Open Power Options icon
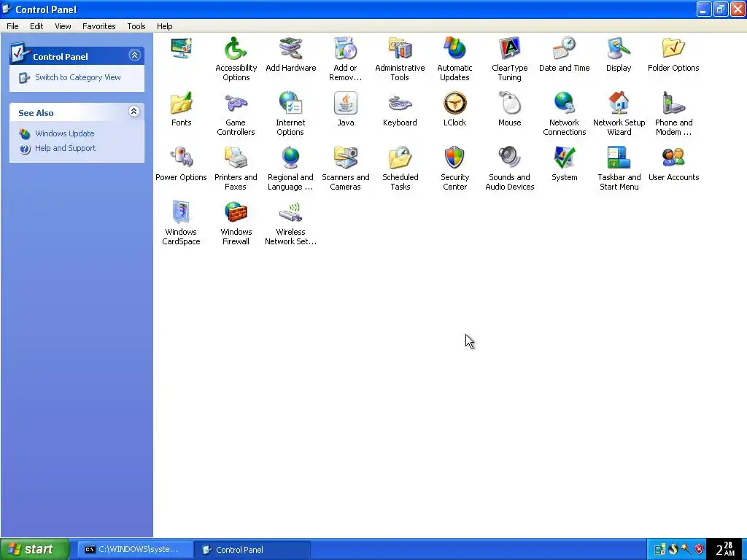 pyautogui.click(x=182, y=157)
